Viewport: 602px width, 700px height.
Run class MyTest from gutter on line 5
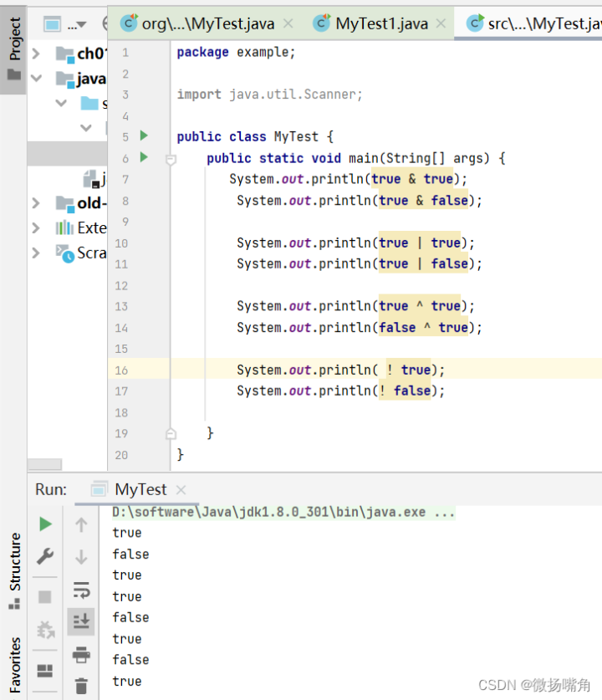[x=144, y=135]
